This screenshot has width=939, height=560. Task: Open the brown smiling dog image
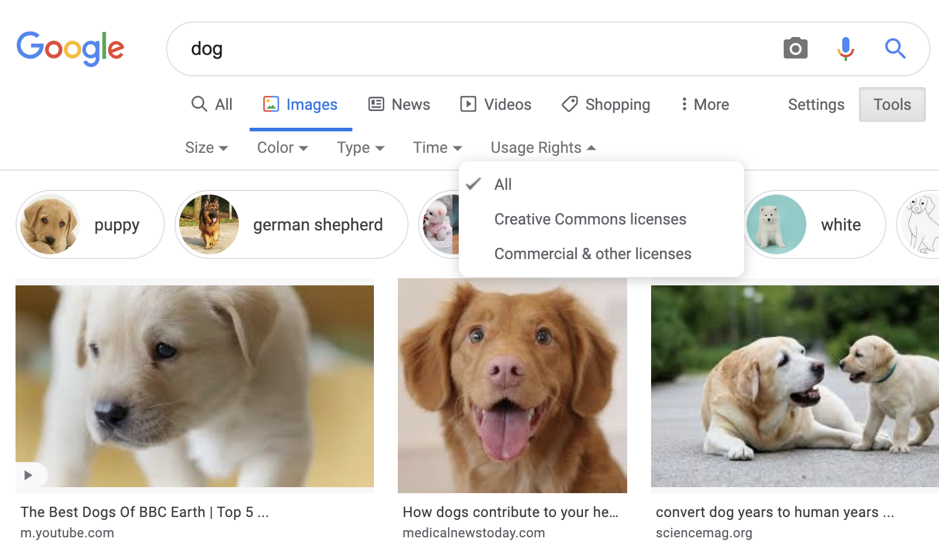[x=513, y=386]
